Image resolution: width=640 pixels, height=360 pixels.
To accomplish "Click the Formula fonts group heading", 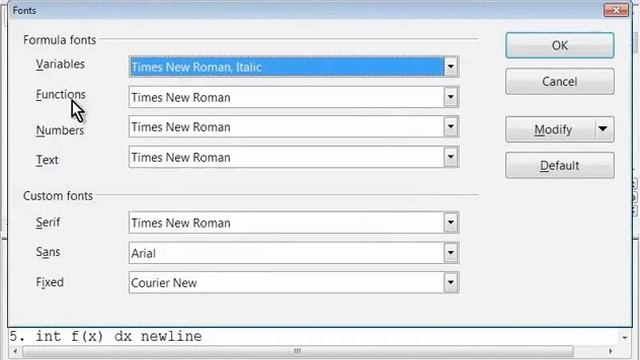I will (60, 40).
